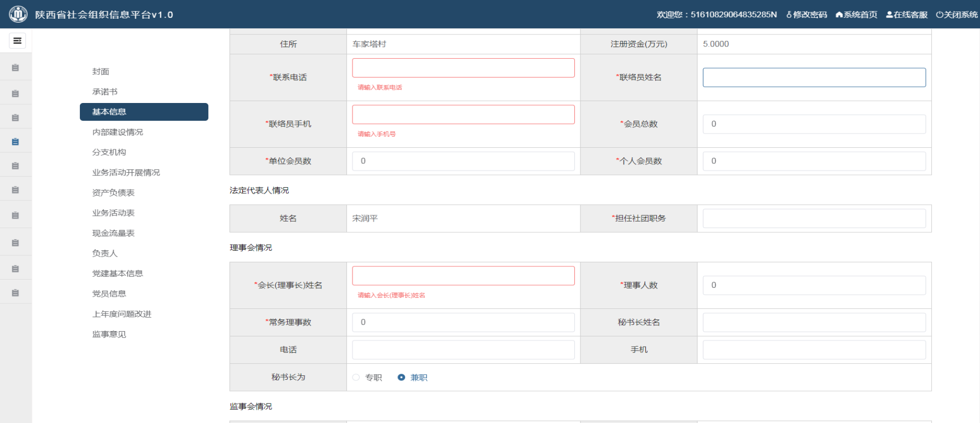Open 党建基本信息 section

coord(118,274)
